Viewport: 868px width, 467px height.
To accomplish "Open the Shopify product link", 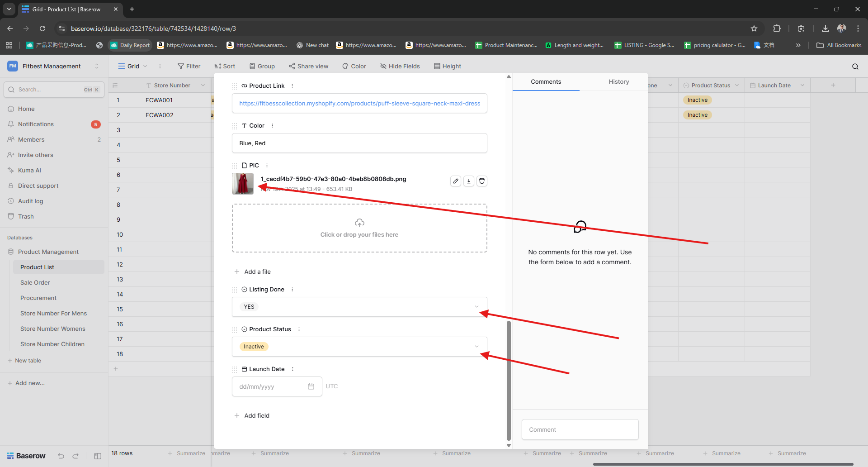I will pyautogui.click(x=359, y=104).
